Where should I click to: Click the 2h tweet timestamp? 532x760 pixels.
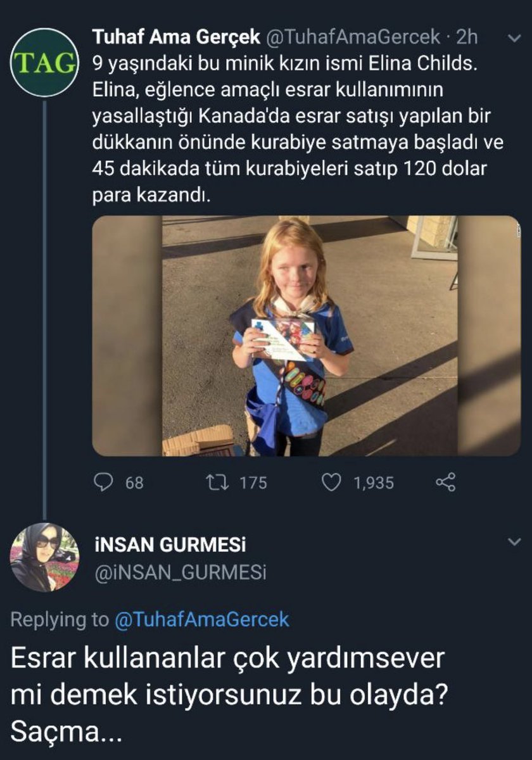(x=467, y=38)
